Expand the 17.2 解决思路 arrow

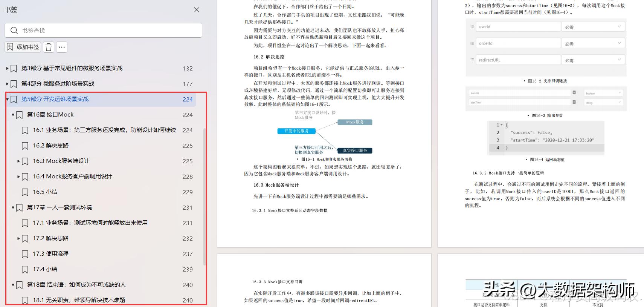click(x=18, y=238)
